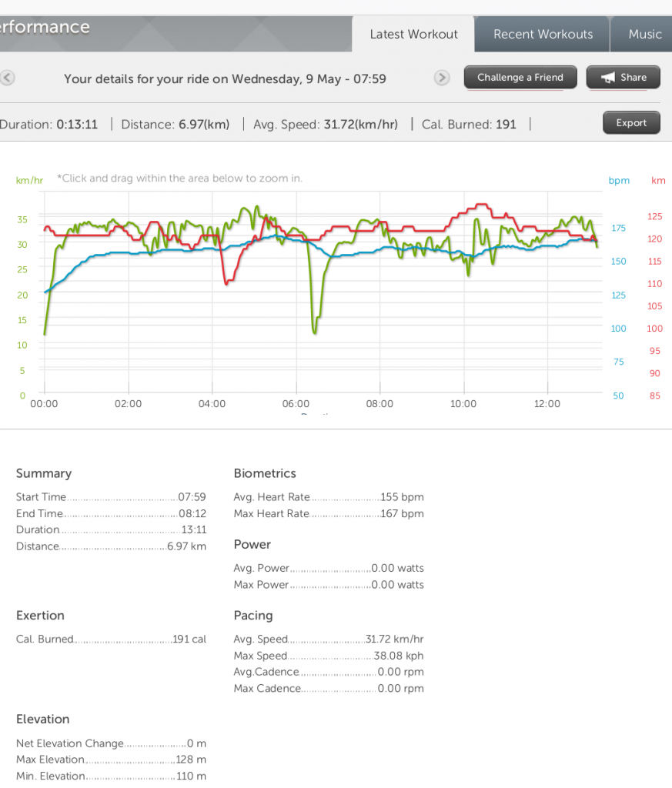Click the 00:00 start of the time axis

44,404
